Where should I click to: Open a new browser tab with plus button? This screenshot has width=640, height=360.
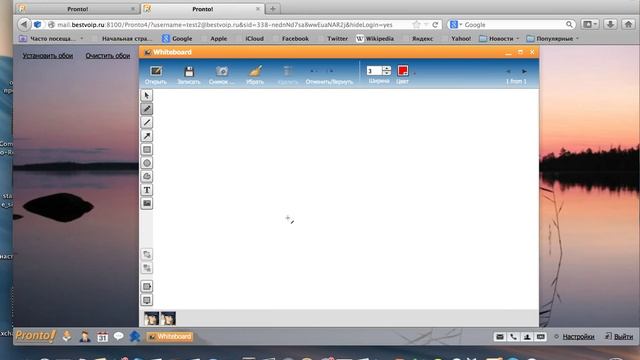(273, 9)
